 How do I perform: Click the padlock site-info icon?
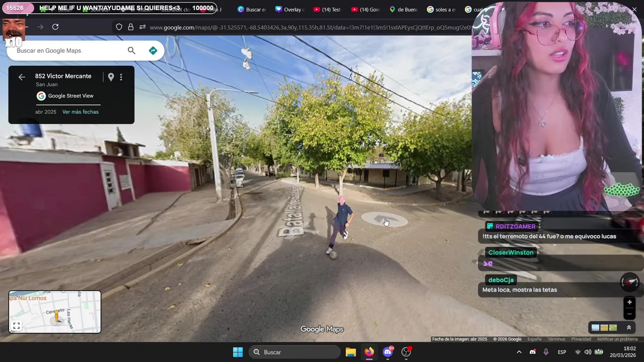coord(131,27)
